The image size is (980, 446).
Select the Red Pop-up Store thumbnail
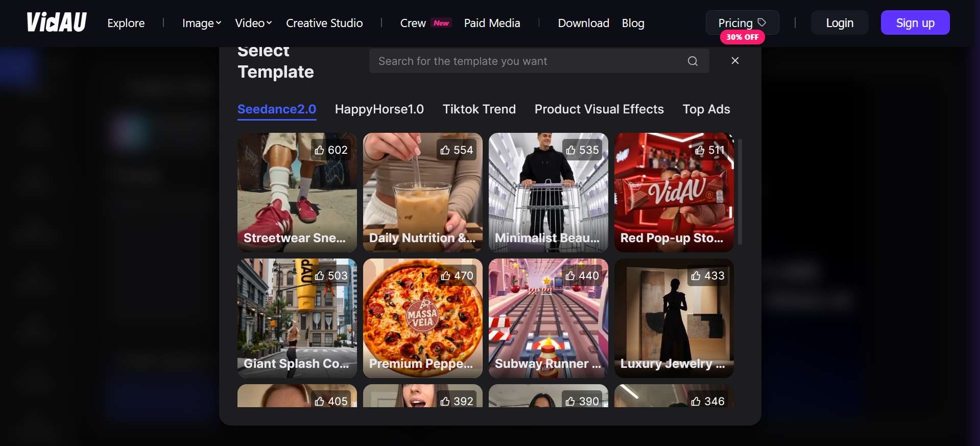tap(674, 193)
